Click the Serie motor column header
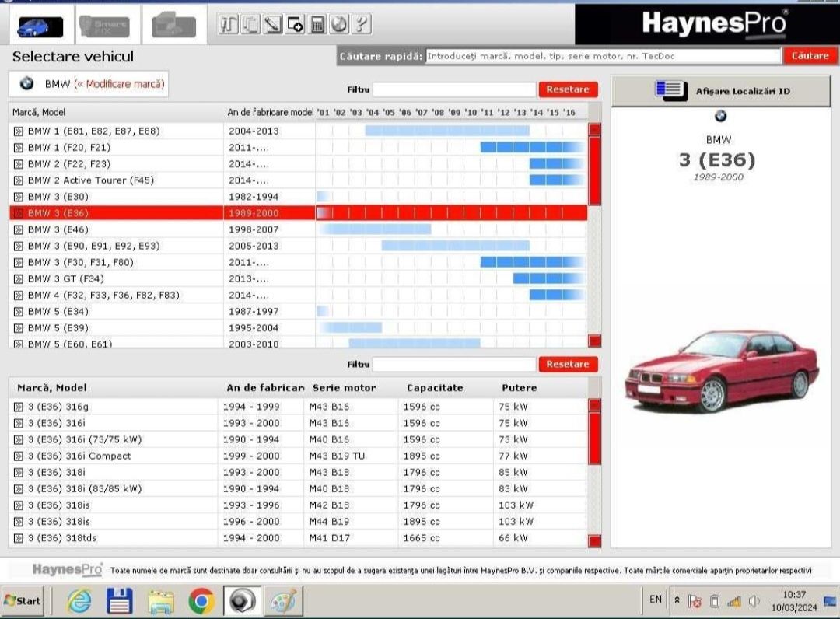The image size is (840, 619). 344,388
